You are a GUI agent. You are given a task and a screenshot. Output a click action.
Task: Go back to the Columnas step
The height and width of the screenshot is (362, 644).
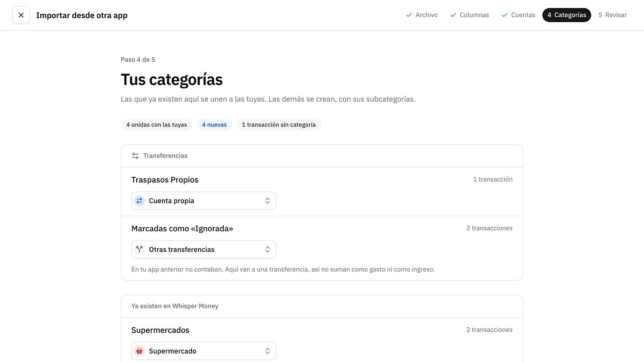470,15
